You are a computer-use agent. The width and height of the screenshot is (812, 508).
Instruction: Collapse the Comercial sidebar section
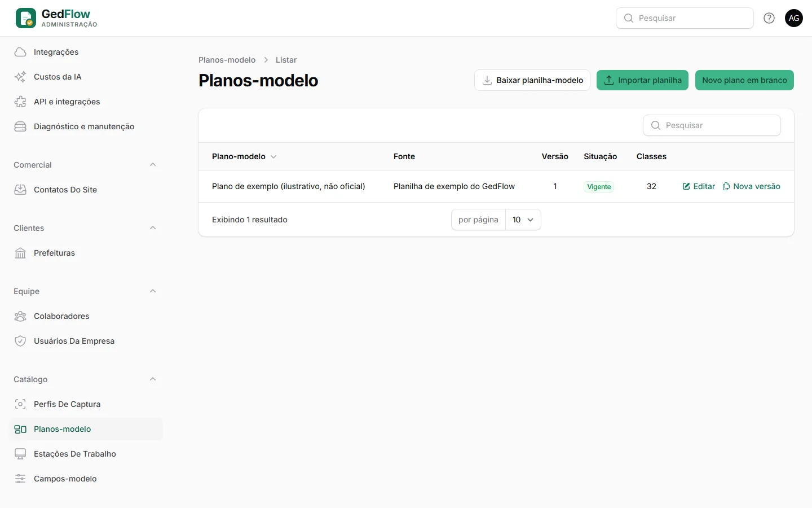click(153, 165)
